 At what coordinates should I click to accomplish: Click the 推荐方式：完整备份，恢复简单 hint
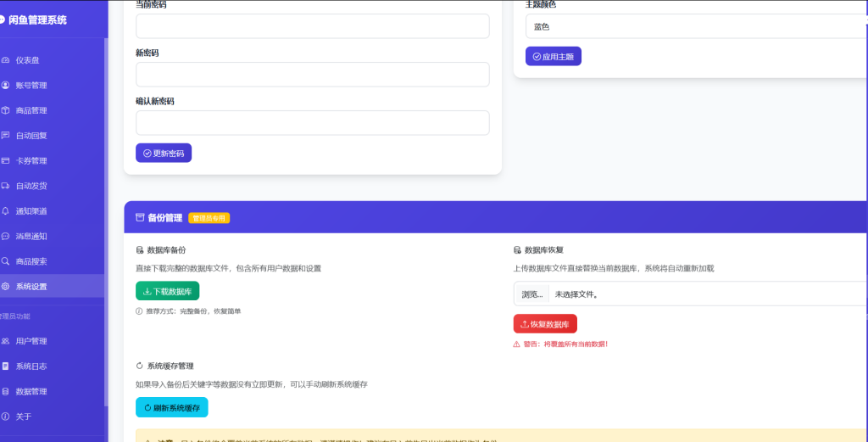[x=193, y=311]
